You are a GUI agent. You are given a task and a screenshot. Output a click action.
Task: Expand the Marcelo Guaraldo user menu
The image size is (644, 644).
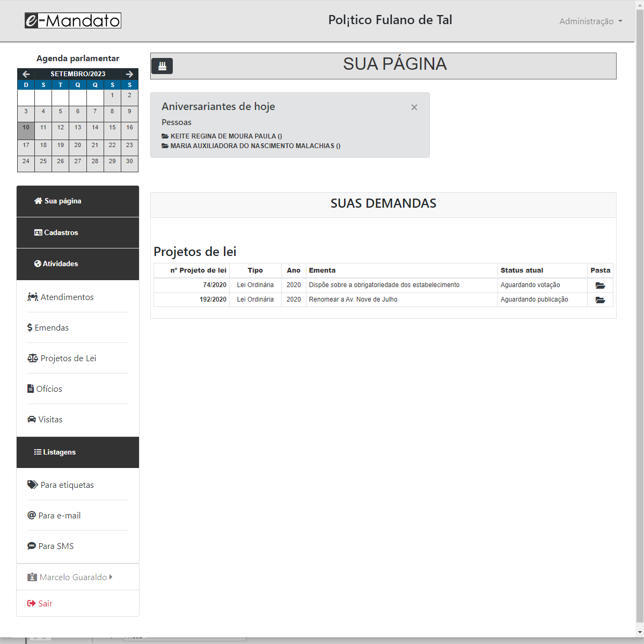pyautogui.click(x=70, y=577)
